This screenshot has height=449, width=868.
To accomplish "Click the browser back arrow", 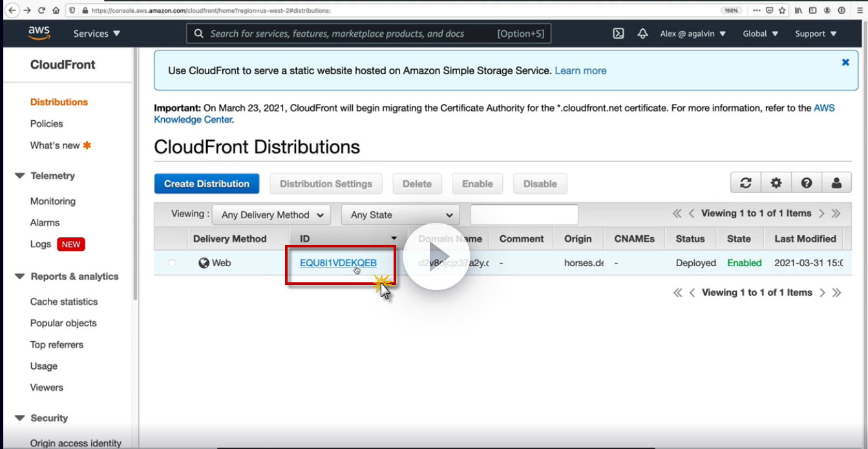I will [12, 10].
